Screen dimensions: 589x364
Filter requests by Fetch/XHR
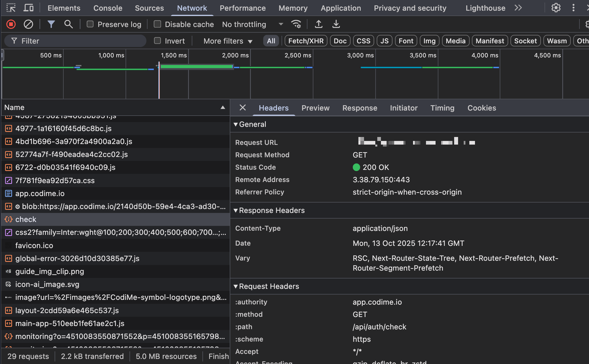click(x=306, y=41)
